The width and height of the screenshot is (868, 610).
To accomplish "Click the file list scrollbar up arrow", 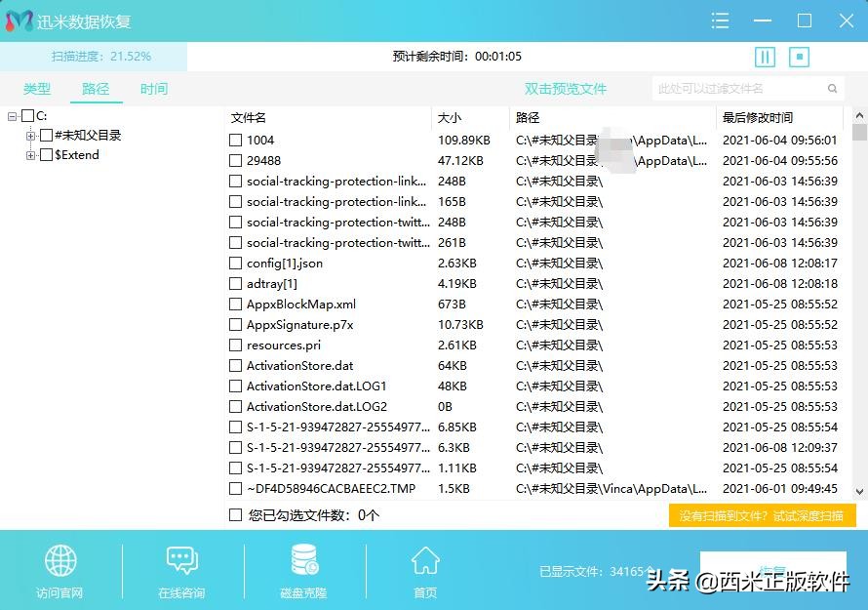I will tap(859, 115).
